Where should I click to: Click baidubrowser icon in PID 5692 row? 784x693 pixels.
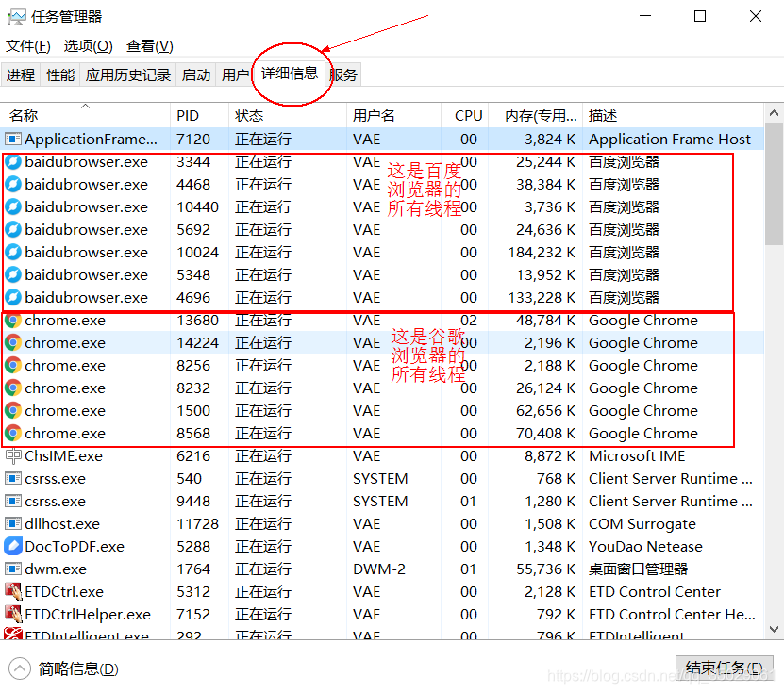[13, 229]
